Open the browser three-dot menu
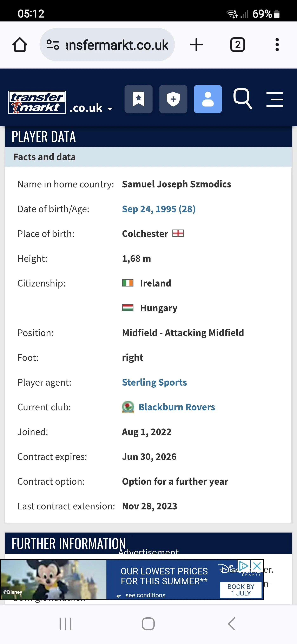Image resolution: width=297 pixels, height=644 pixels. [x=277, y=45]
